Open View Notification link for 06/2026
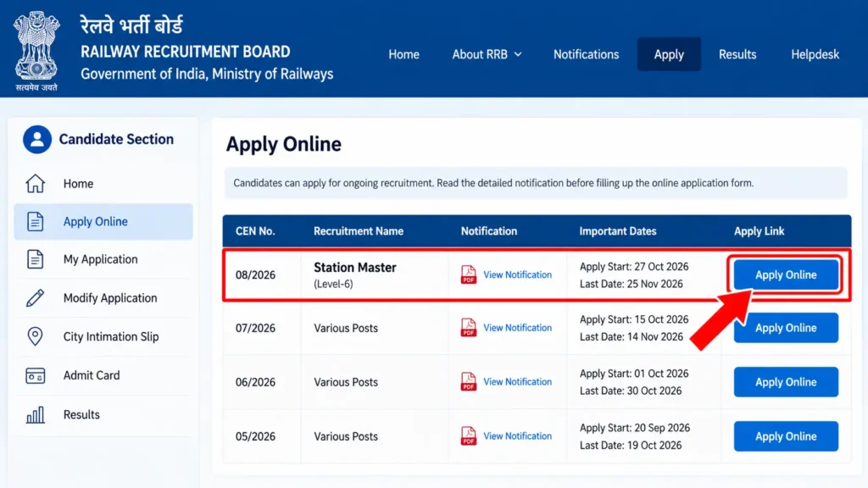 coord(517,382)
